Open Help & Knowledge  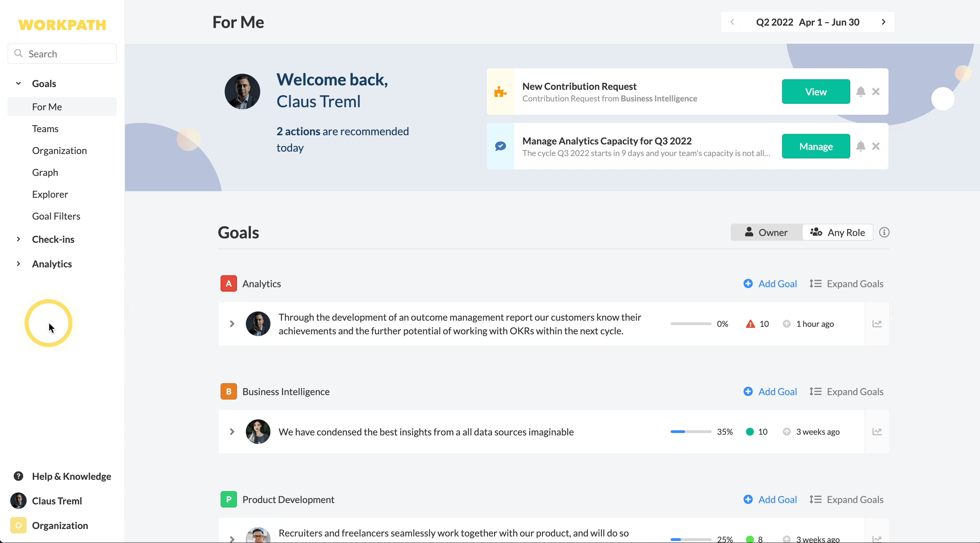[62, 476]
